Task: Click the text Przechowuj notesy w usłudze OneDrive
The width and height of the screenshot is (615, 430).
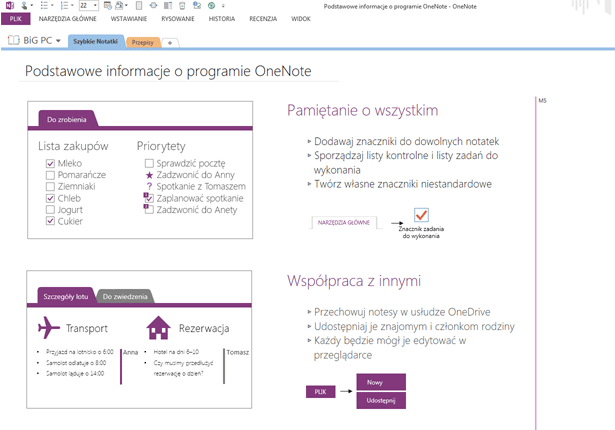Action: [402, 312]
